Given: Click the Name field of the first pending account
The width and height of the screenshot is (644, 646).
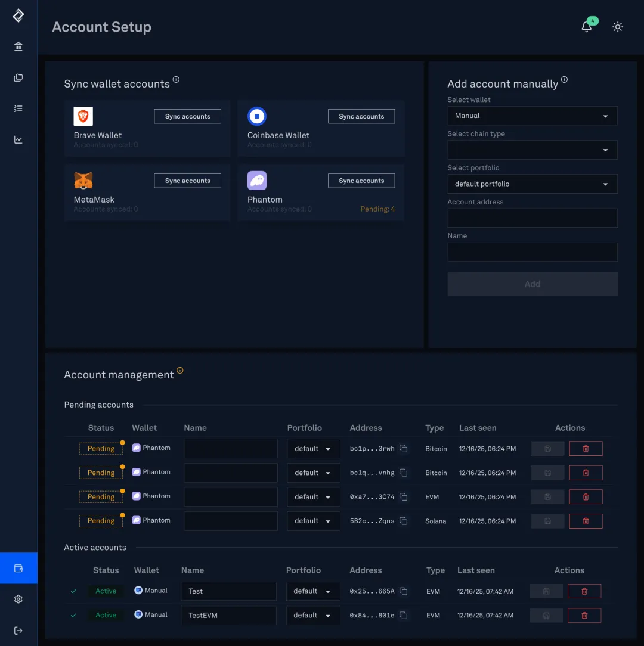Looking at the screenshot, I should [231, 448].
